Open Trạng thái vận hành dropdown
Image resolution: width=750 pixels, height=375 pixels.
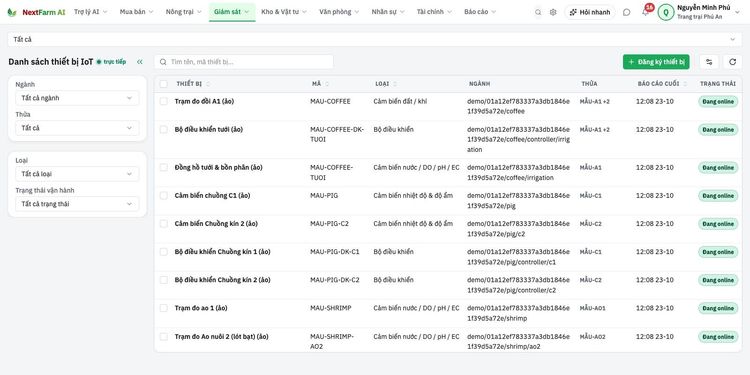point(77,204)
